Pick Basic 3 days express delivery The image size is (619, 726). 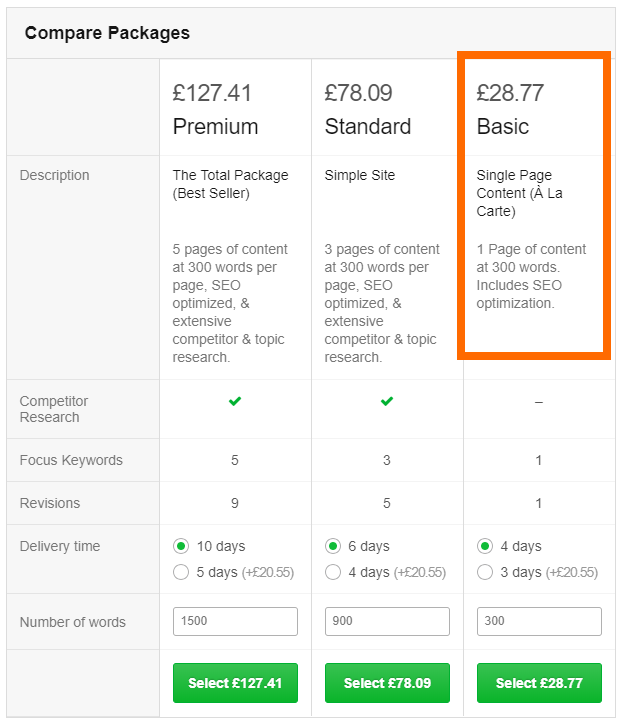pyautogui.click(x=485, y=572)
